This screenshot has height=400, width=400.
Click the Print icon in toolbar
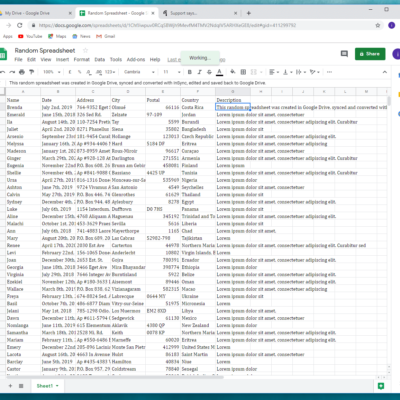[x=22, y=72]
